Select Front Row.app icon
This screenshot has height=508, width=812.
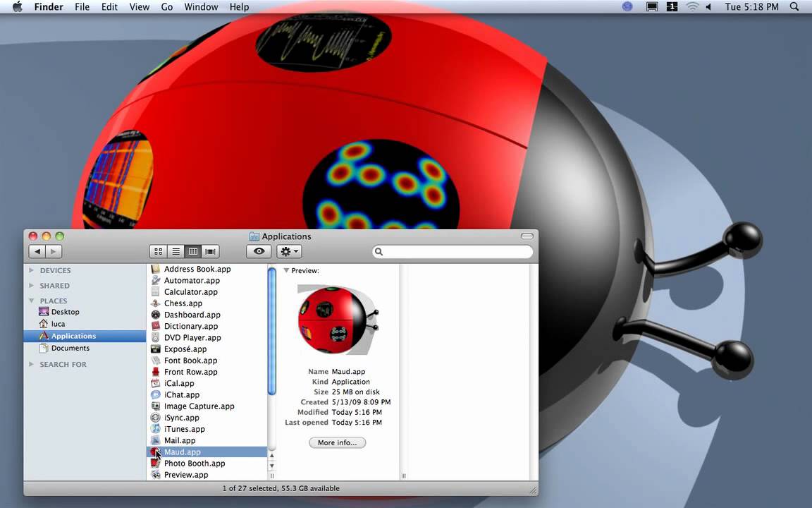point(155,372)
